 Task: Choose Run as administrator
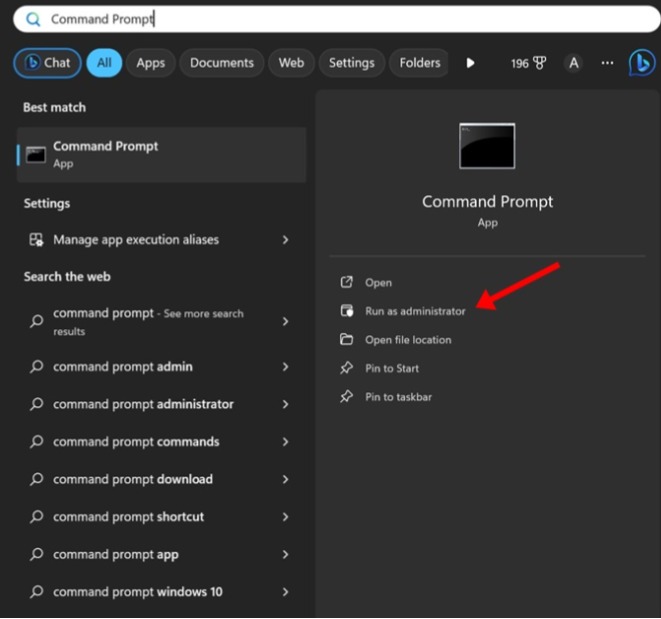[x=415, y=311]
